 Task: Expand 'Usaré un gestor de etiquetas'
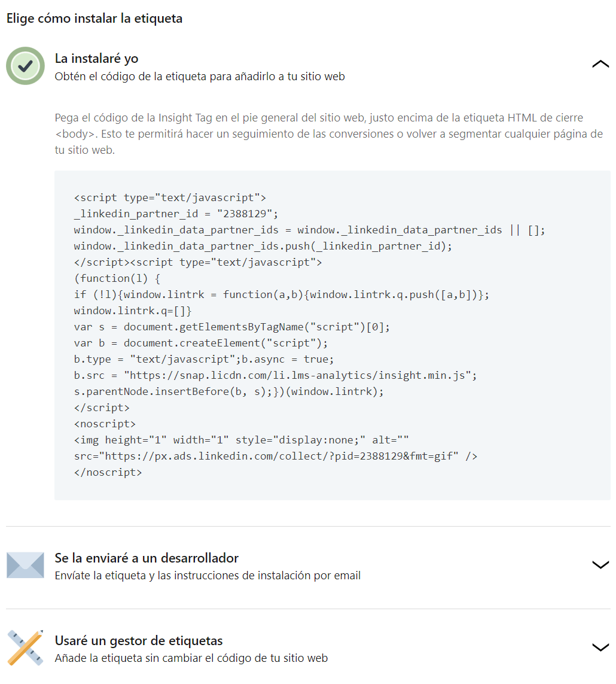click(600, 647)
